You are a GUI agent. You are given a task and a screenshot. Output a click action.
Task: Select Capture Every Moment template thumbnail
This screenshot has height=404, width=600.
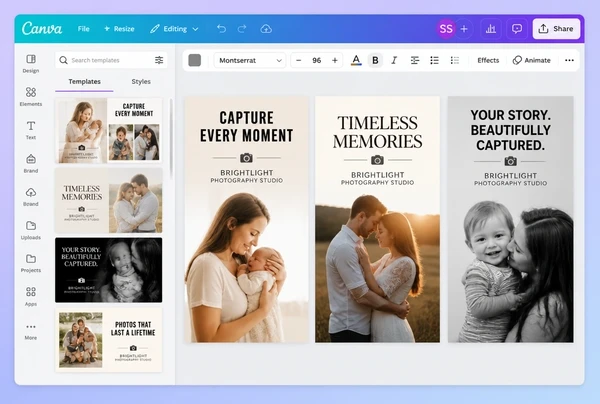[x=109, y=130]
